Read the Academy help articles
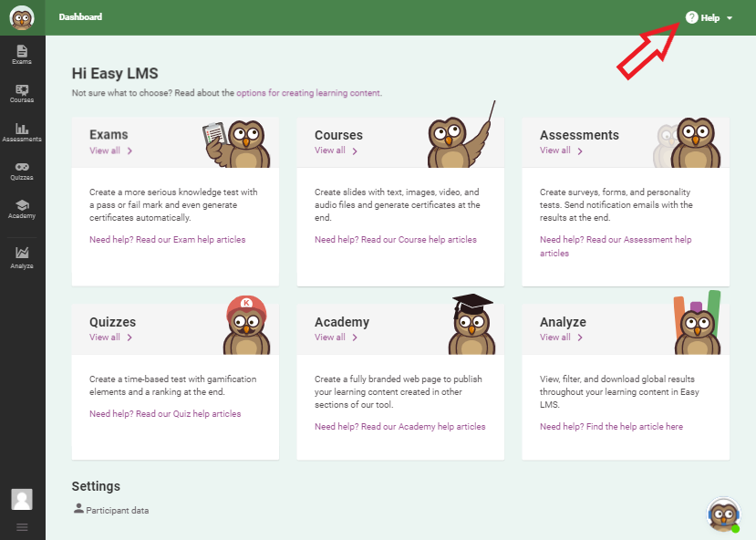756x540 pixels. 399,427
